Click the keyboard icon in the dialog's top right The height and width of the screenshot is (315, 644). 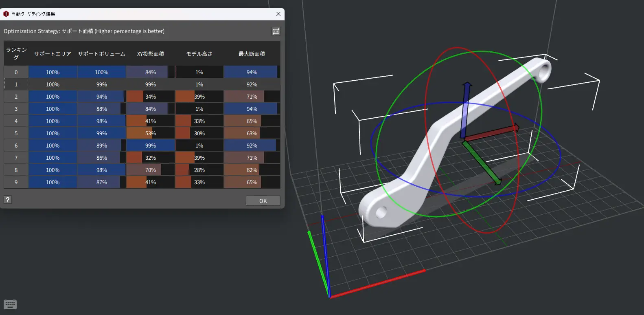[x=276, y=31]
